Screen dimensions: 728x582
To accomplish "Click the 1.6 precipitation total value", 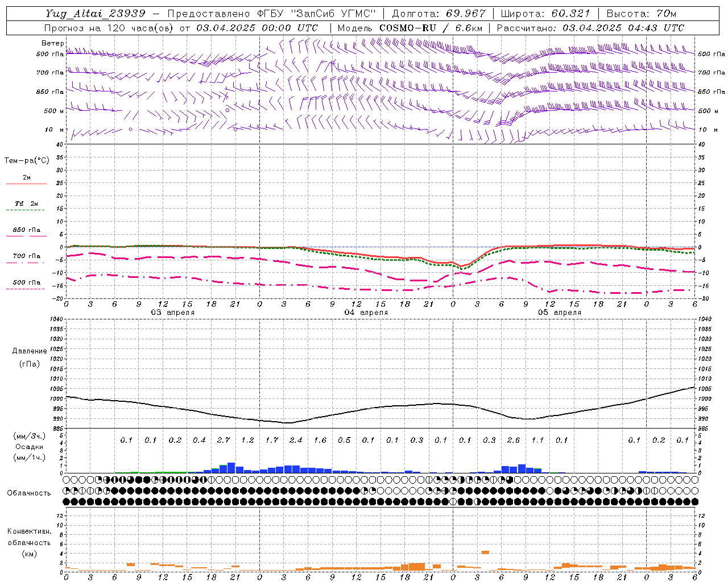I will tap(320, 440).
